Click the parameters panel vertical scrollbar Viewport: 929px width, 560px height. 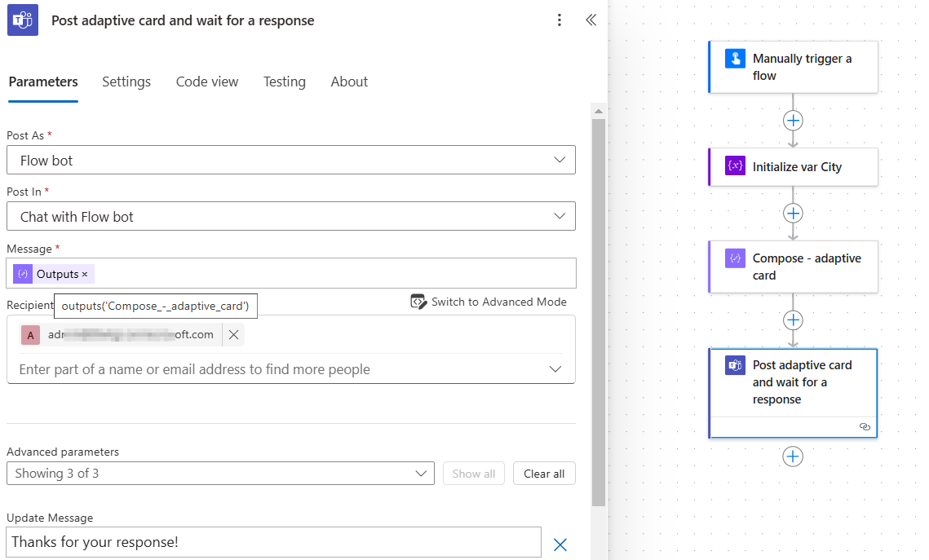pyautogui.click(x=599, y=312)
